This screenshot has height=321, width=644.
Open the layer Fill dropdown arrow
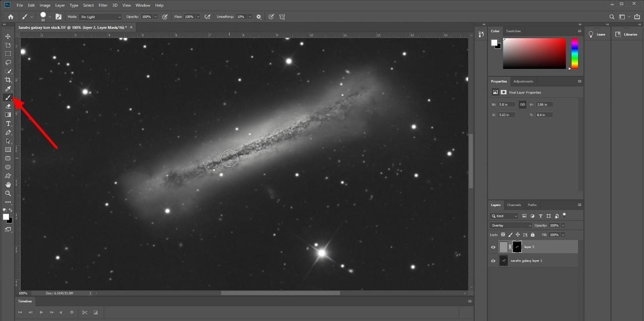[563, 235]
